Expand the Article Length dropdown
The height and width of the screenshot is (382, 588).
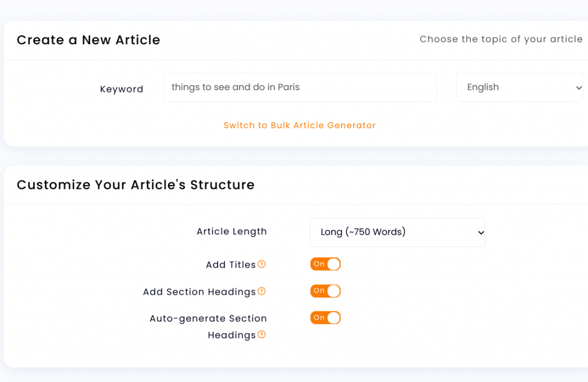(x=397, y=232)
